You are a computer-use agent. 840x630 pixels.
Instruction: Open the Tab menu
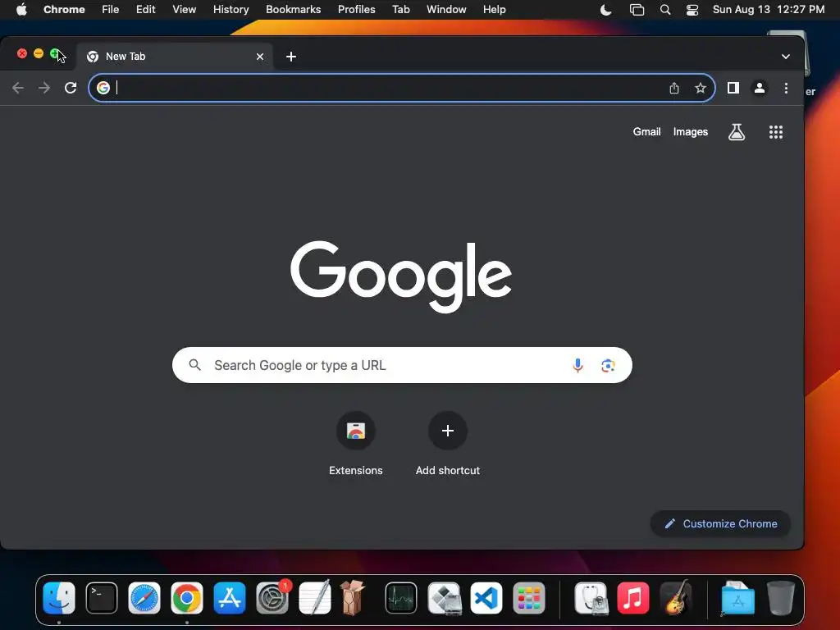point(400,10)
